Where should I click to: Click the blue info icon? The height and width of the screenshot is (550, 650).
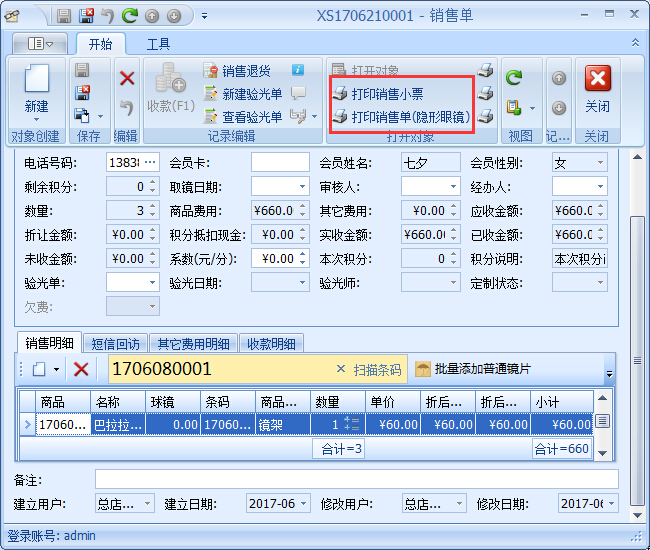click(x=298, y=70)
